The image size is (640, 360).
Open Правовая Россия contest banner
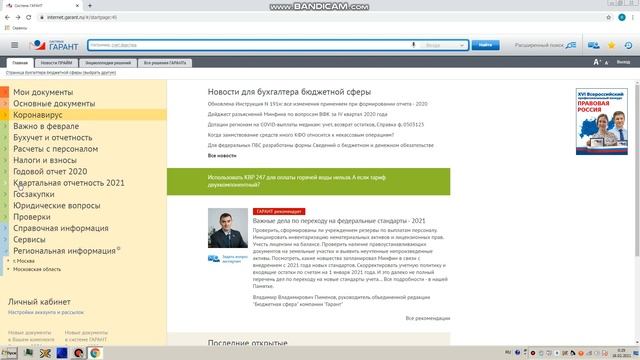[x=602, y=122]
